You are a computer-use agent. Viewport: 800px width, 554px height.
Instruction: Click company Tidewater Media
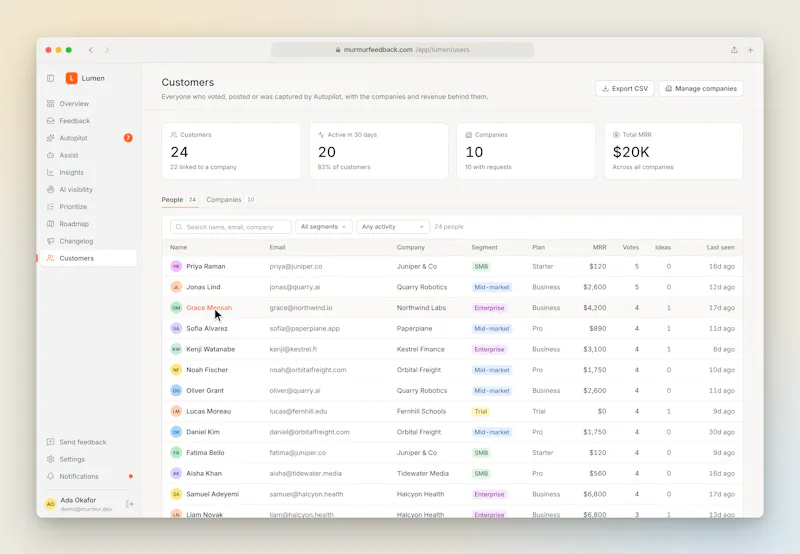[x=423, y=473]
